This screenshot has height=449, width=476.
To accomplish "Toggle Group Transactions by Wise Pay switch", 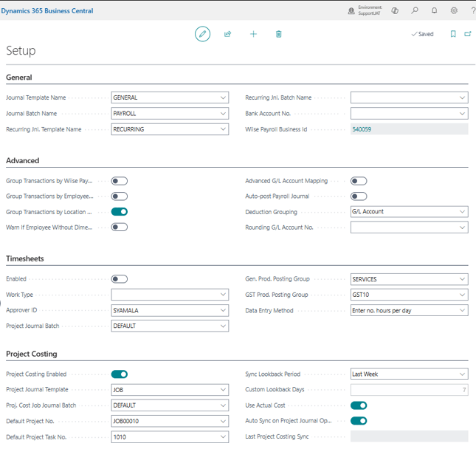I will coord(120,181).
